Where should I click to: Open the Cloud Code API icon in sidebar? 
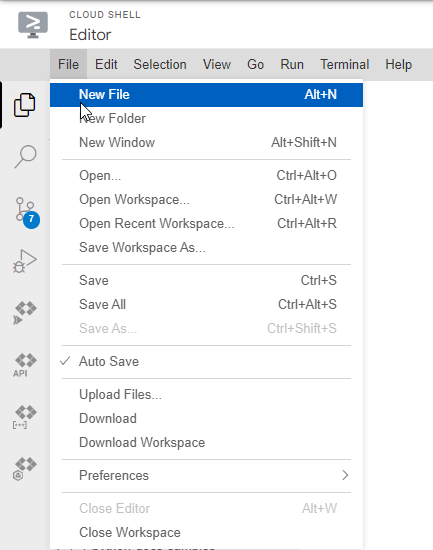(25, 365)
